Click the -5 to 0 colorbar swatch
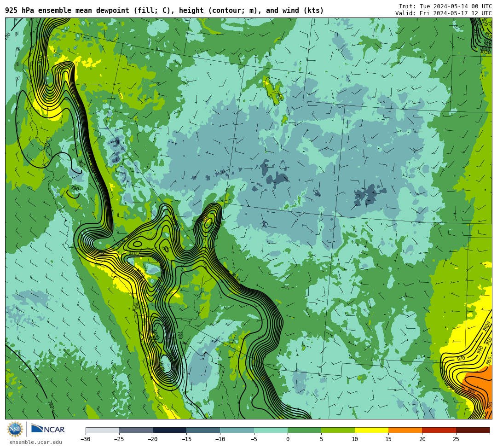Viewport: 497px width, 448px height. 271,430
